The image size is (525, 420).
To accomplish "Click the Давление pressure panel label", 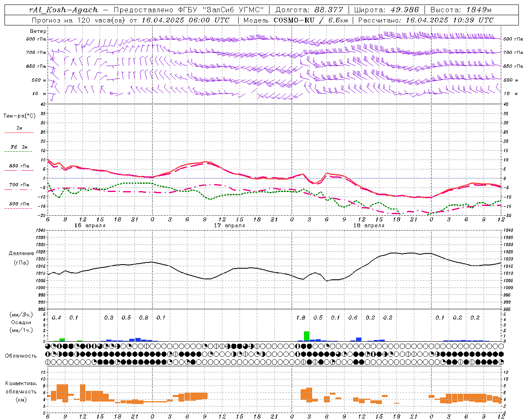I will (x=22, y=253).
